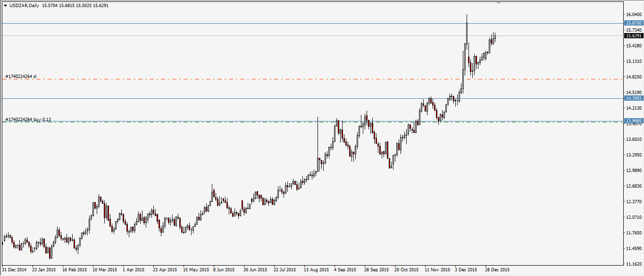Click the 28 Sep 2015 date label

(x=376, y=270)
